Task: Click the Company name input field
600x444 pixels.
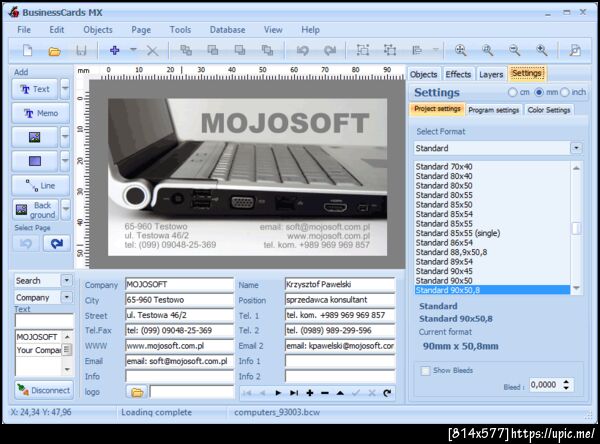Action: [179, 284]
